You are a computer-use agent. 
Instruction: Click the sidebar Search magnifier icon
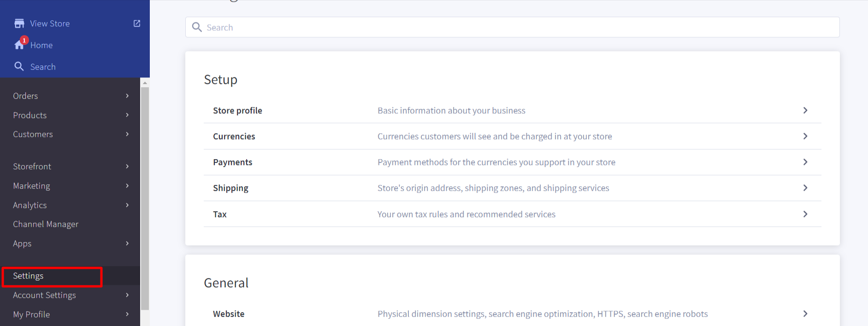tap(19, 66)
